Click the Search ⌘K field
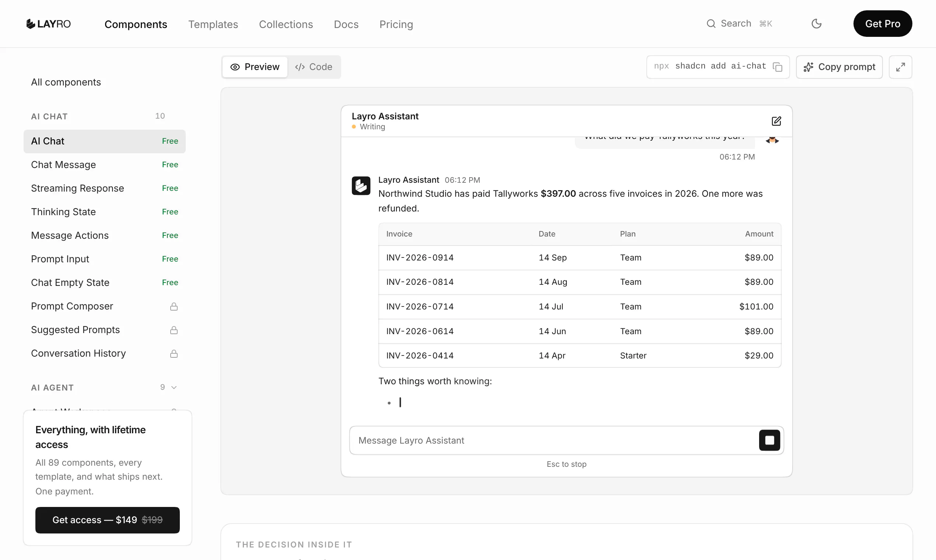This screenshot has height=560, width=936. [x=739, y=24]
